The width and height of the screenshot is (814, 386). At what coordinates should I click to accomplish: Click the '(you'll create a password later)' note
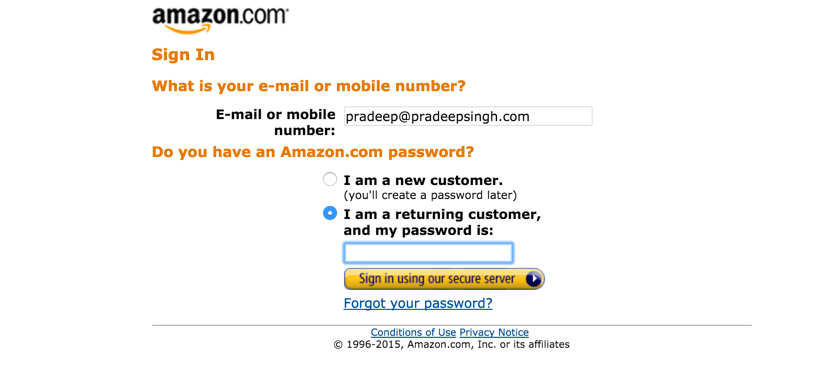tap(430, 196)
